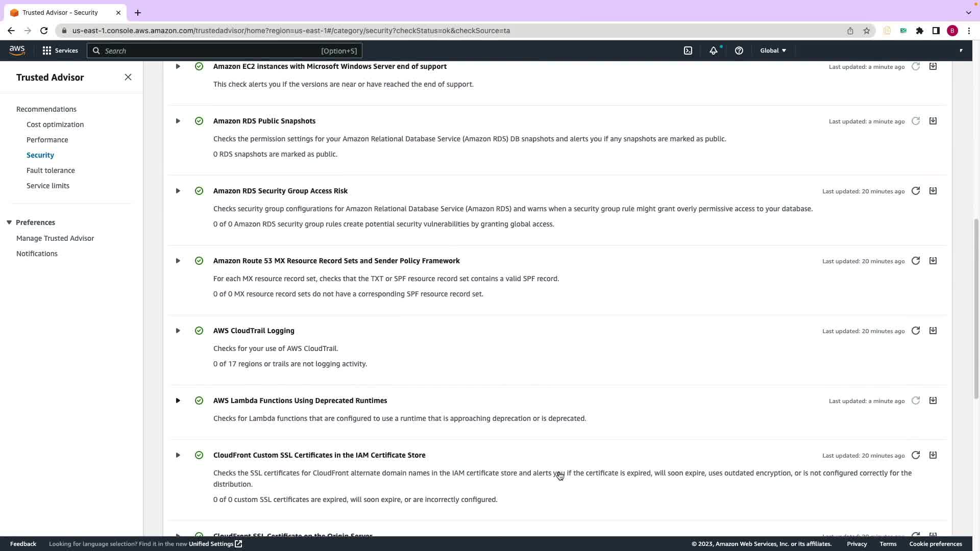980x551 pixels.
Task: Open the Manage Trusted Advisor page
Action: [x=55, y=238]
